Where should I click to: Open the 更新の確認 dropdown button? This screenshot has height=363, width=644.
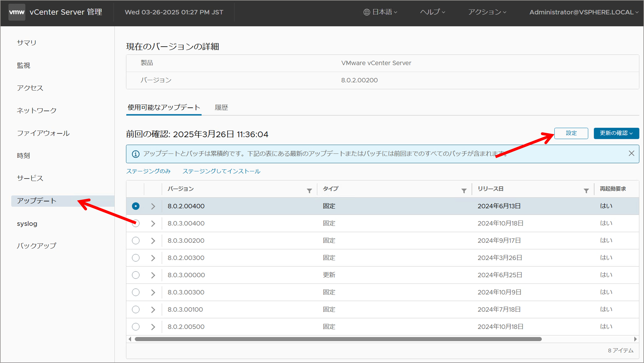(x=616, y=133)
